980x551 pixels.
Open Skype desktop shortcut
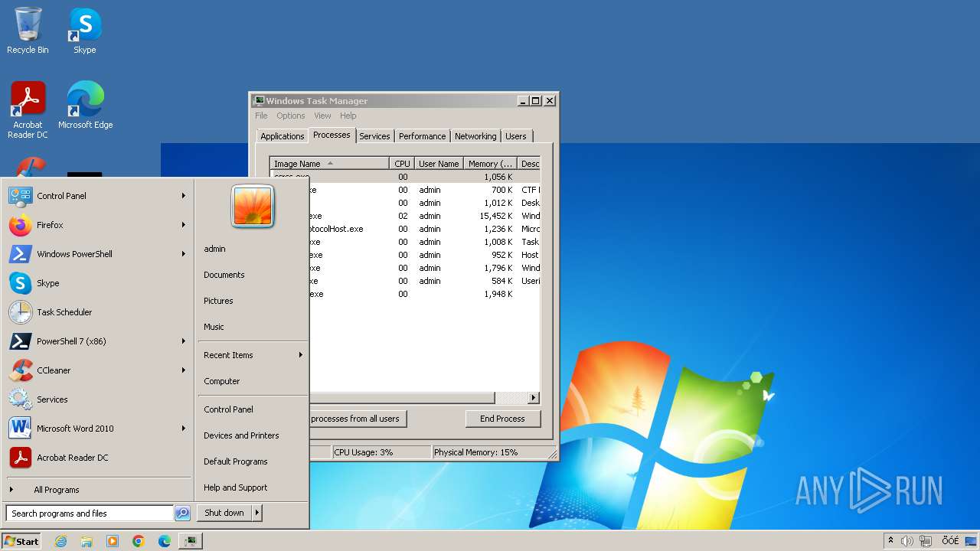pos(84,31)
